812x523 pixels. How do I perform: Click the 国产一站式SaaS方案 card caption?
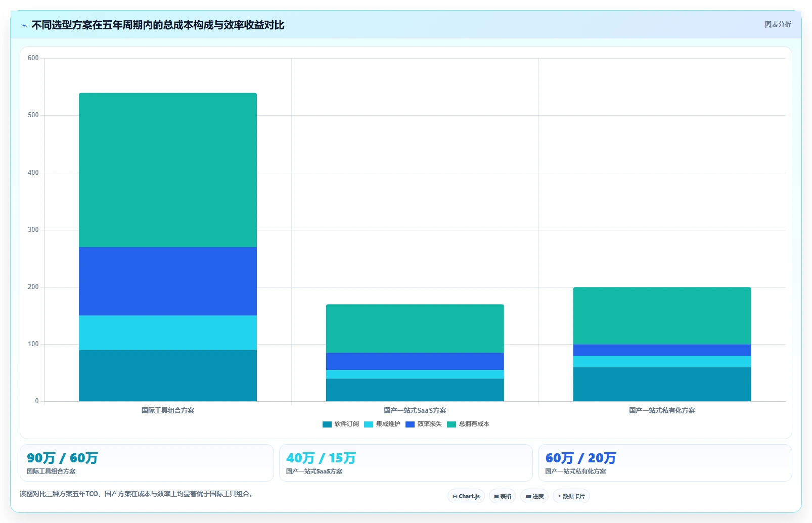[314, 471]
